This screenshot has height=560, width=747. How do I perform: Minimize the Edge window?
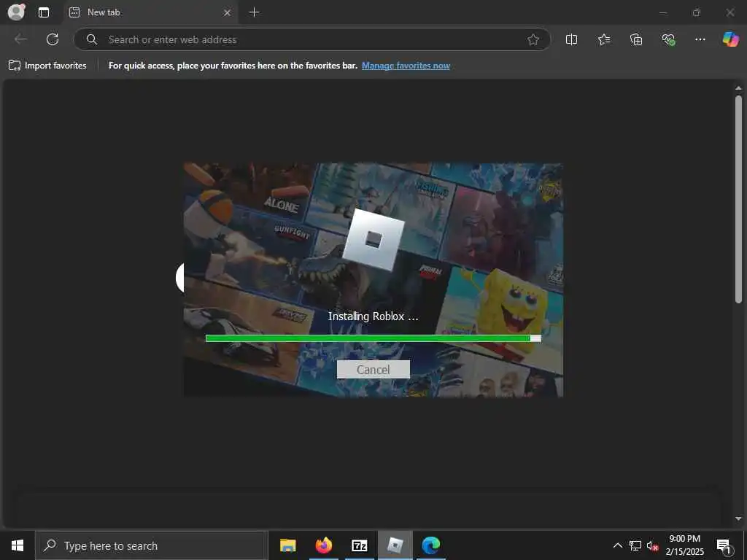(x=662, y=12)
